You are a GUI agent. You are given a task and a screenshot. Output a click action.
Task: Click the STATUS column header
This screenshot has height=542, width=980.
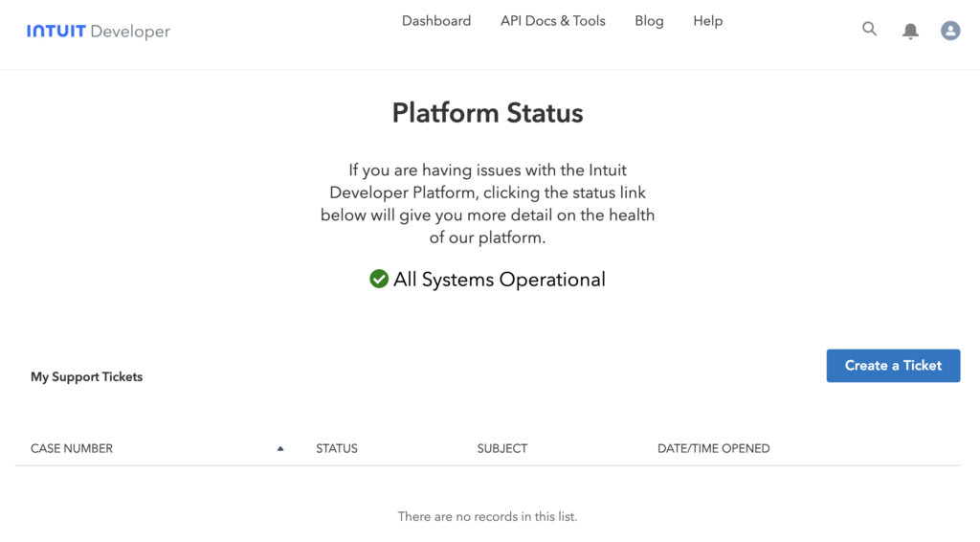[x=337, y=448]
